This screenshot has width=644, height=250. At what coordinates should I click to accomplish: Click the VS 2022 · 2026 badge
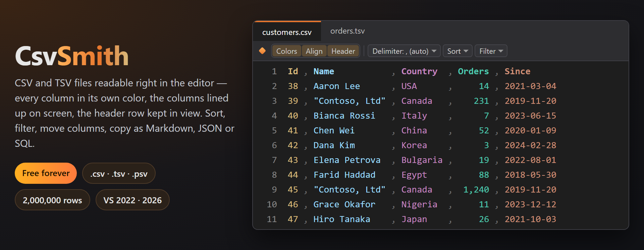132,200
